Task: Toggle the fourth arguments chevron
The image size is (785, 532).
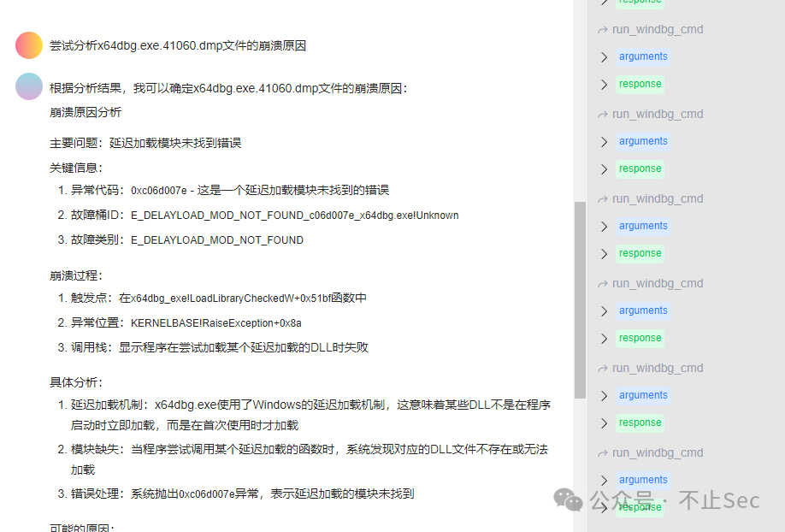Action: (605, 310)
